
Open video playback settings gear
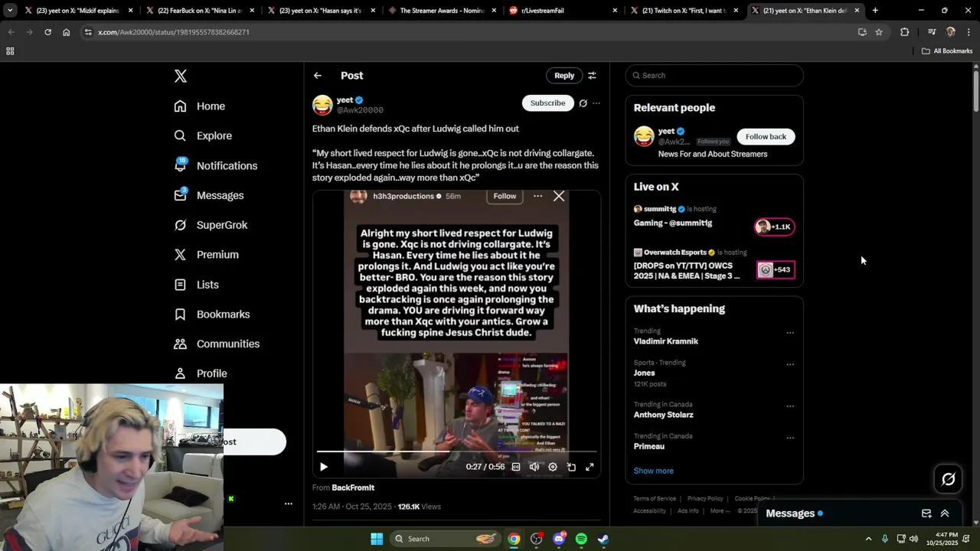553,467
